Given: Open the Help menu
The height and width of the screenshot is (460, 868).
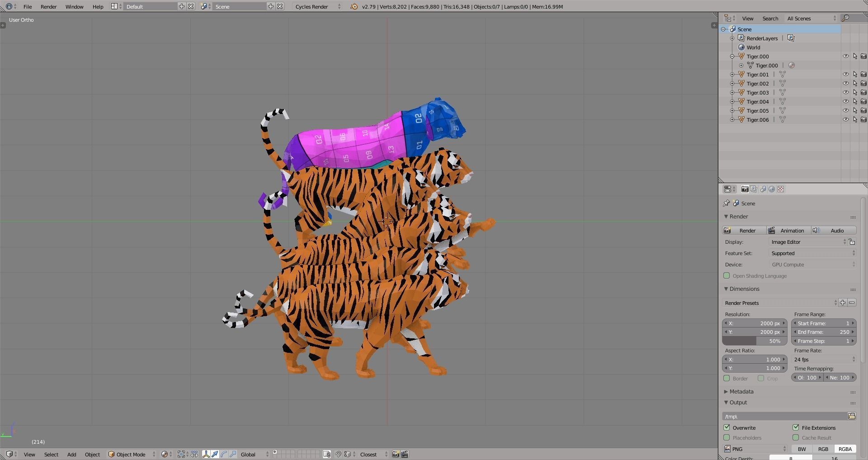Looking at the screenshot, I should pos(98,6).
